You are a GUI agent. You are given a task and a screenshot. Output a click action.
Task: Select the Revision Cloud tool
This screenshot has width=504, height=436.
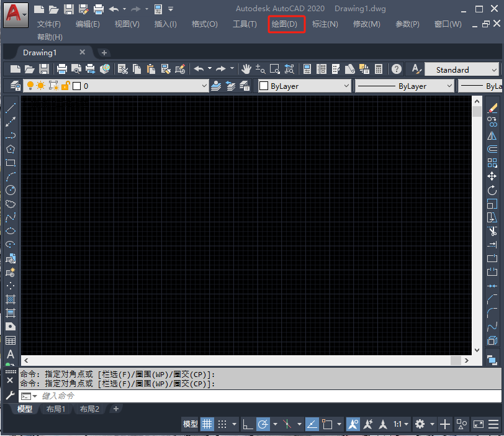click(x=11, y=204)
